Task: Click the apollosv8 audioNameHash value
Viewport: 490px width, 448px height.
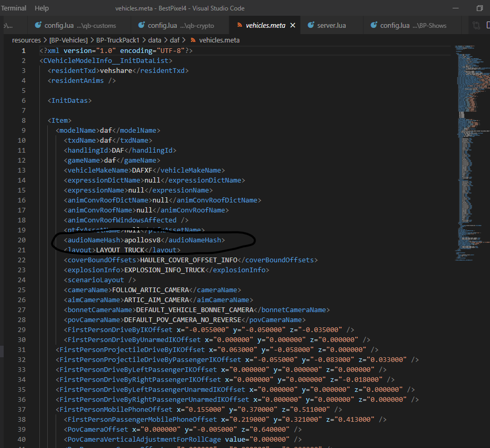Action: (x=142, y=240)
